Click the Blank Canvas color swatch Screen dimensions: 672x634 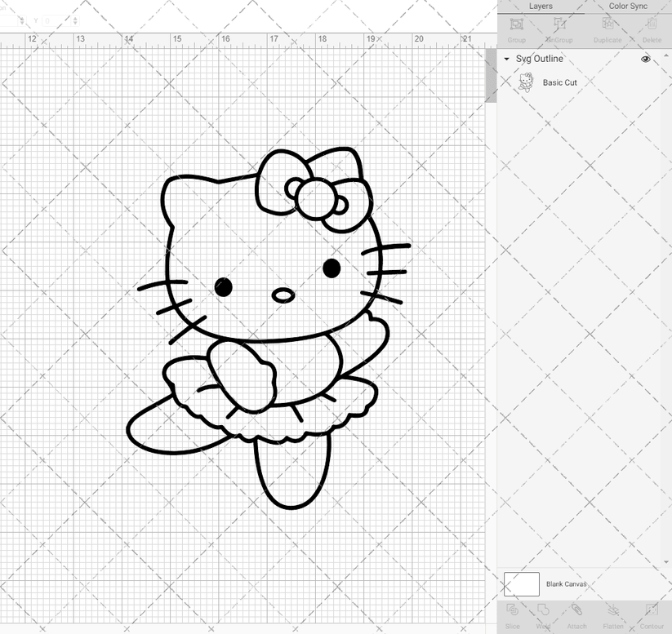tap(523, 584)
